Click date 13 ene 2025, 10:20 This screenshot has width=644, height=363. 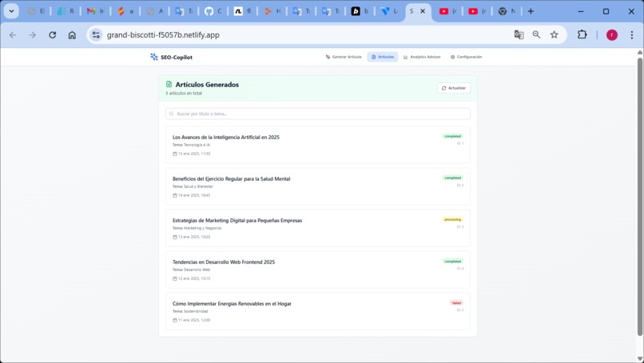(194, 237)
